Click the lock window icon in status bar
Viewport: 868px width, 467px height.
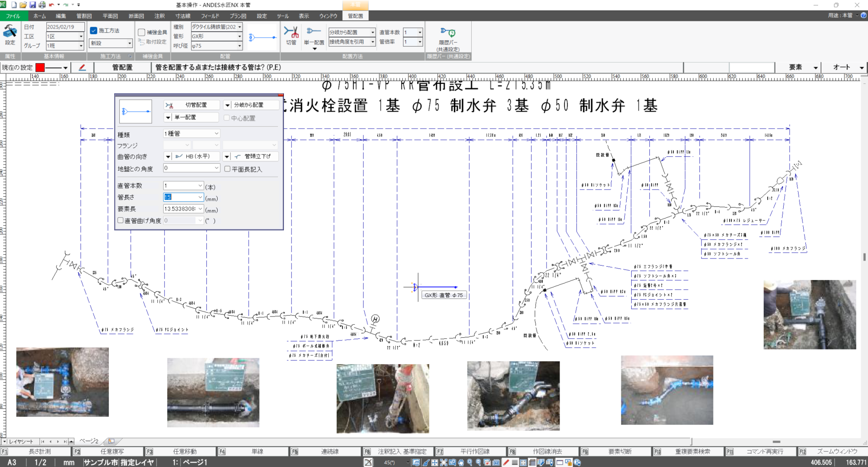tap(568, 462)
